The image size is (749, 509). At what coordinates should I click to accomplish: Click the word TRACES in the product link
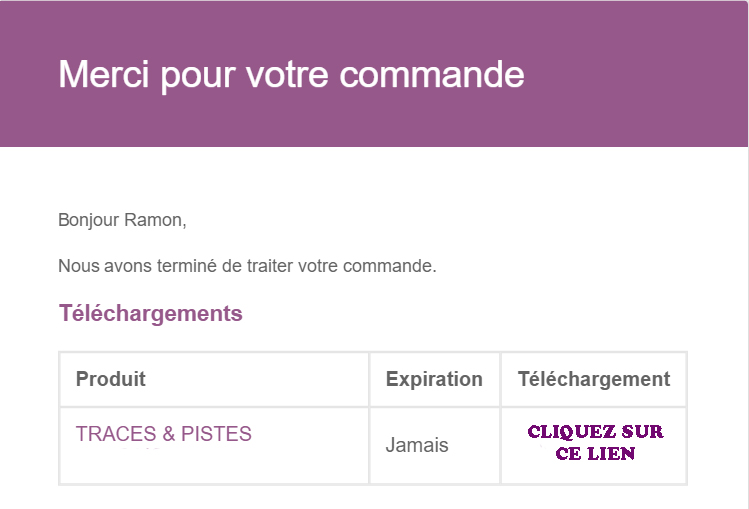(x=116, y=434)
